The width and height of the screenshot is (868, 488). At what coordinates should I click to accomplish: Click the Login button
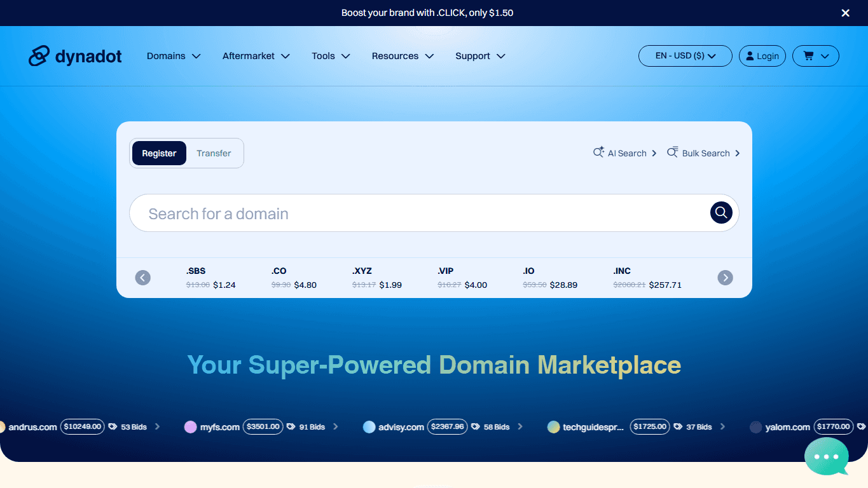pyautogui.click(x=762, y=56)
